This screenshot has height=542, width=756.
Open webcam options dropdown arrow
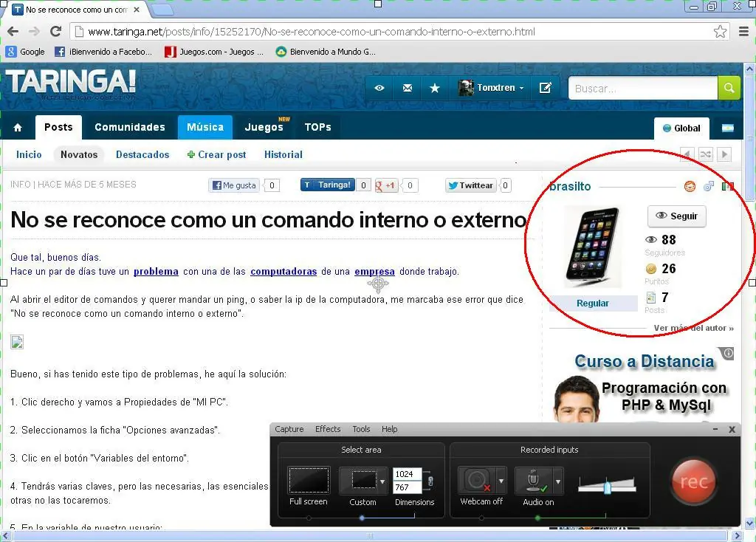click(501, 481)
